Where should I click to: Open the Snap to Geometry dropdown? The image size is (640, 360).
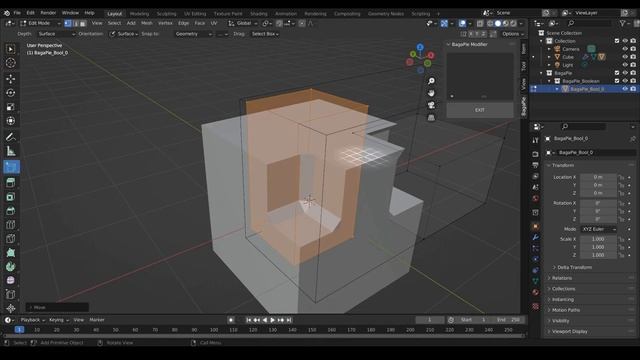[x=193, y=34]
